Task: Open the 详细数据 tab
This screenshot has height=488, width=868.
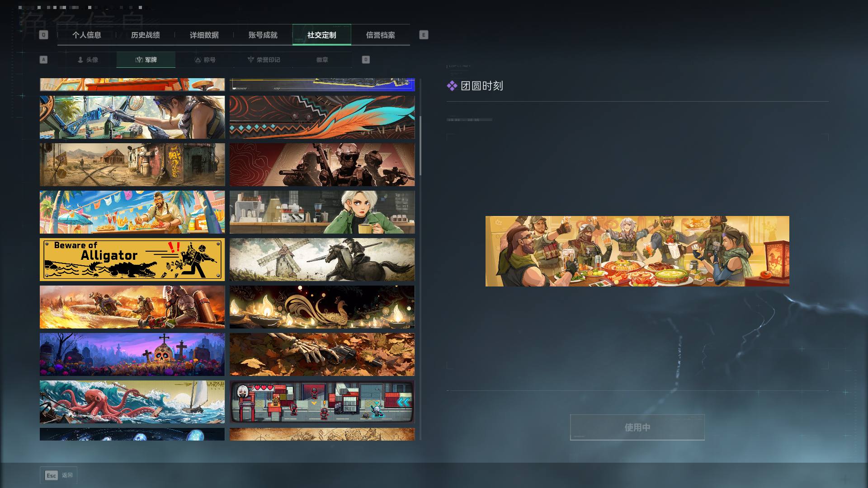Action: pyautogui.click(x=204, y=35)
